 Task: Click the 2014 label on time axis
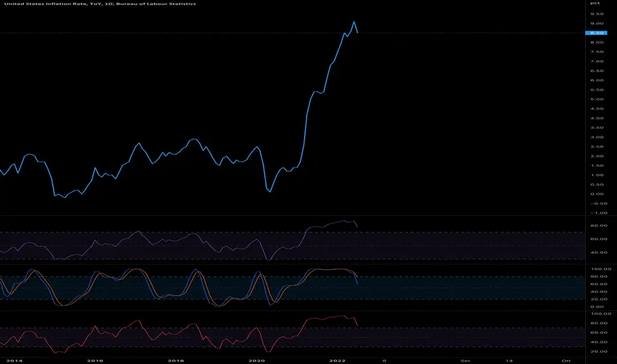pos(15,361)
